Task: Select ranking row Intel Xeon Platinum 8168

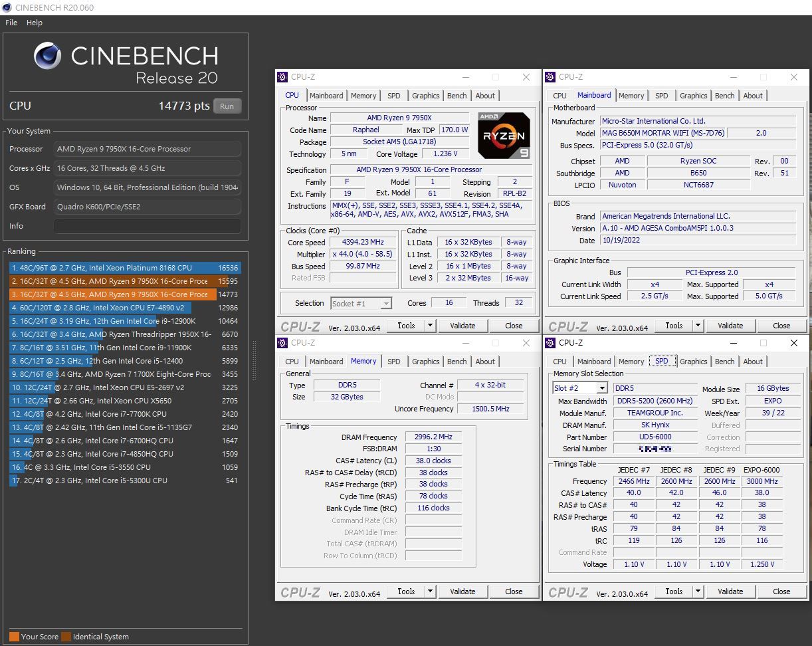Action: tap(125, 268)
